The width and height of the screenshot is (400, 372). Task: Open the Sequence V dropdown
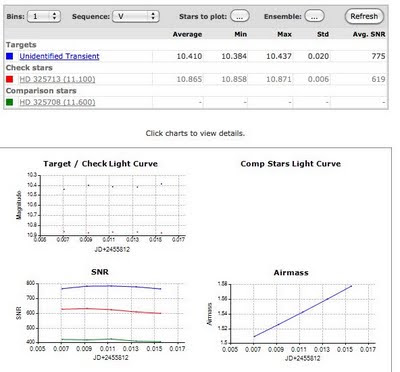pyautogui.click(x=136, y=16)
